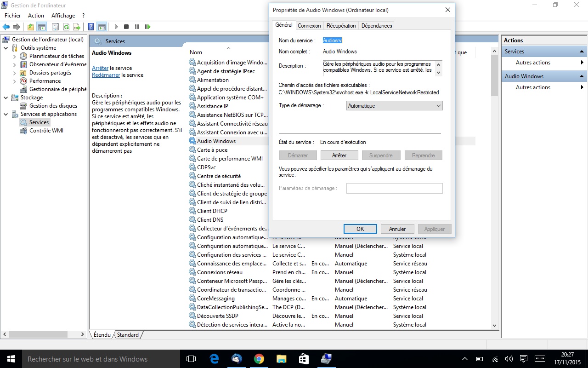
Task: Switch to the Standard view tab
Action: (x=128, y=335)
